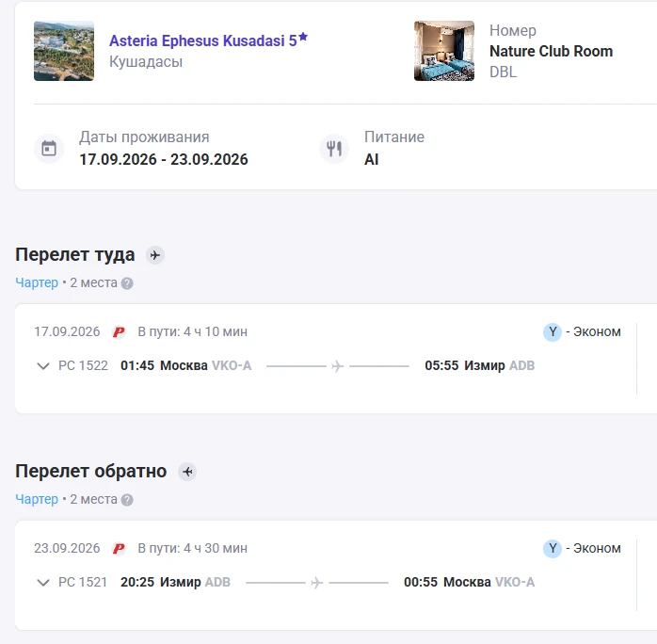Click the fork and knife meal icon
Screen dimensions: 657x644
[x=334, y=149]
